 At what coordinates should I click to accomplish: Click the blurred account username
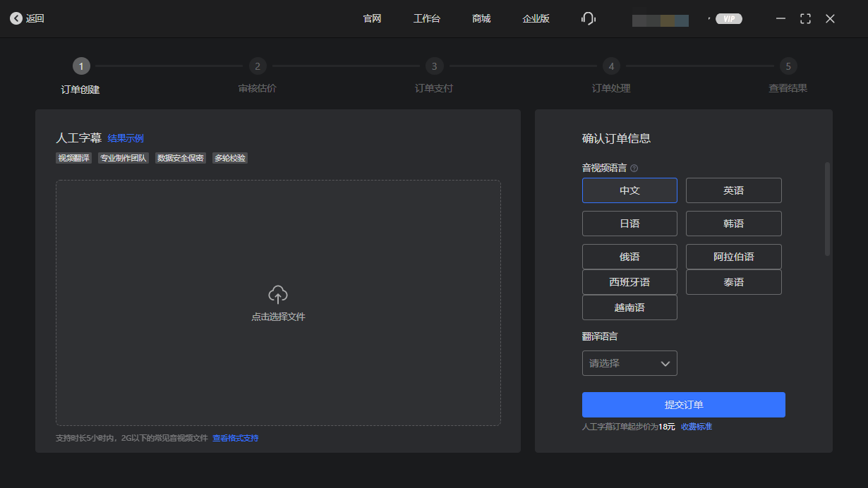661,20
